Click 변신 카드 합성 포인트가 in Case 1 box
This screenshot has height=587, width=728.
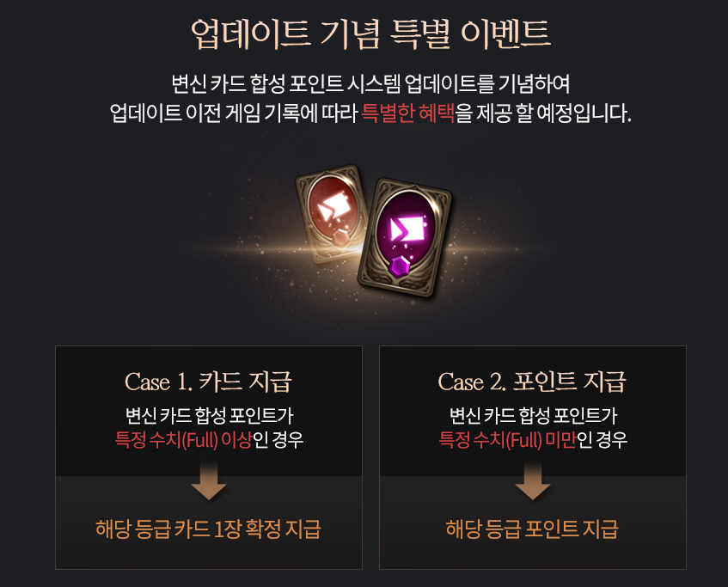209,415
